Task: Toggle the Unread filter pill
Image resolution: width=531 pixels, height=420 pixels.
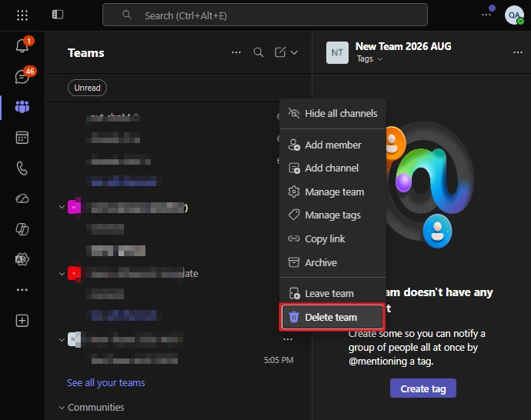Action: (88, 88)
